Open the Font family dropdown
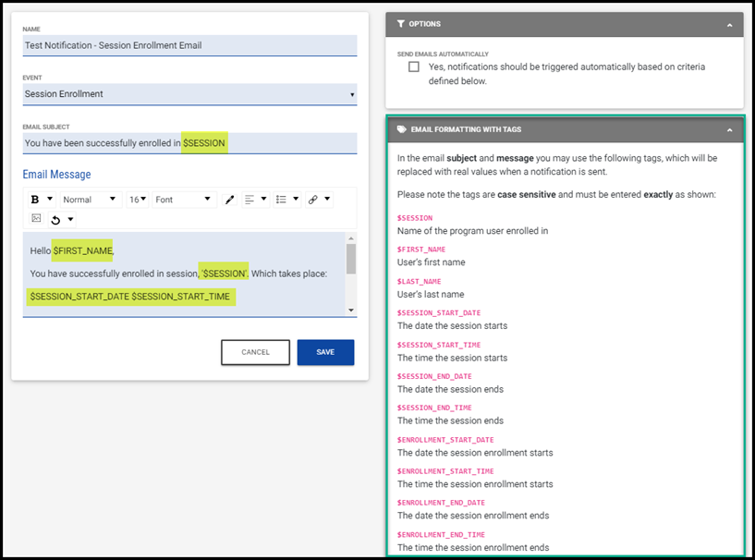This screenshot has width=755, height=560. (x=184, y=200)
